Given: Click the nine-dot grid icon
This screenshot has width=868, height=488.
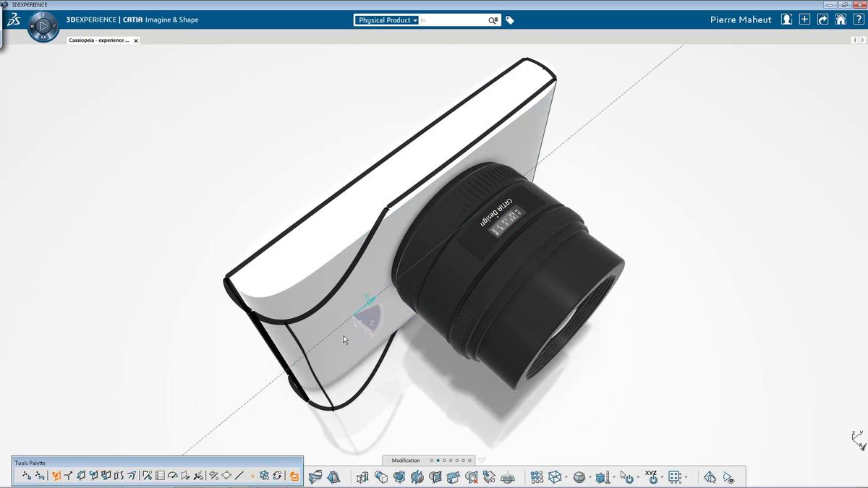Looking at the screenshot, I should (x=537, y=477).
